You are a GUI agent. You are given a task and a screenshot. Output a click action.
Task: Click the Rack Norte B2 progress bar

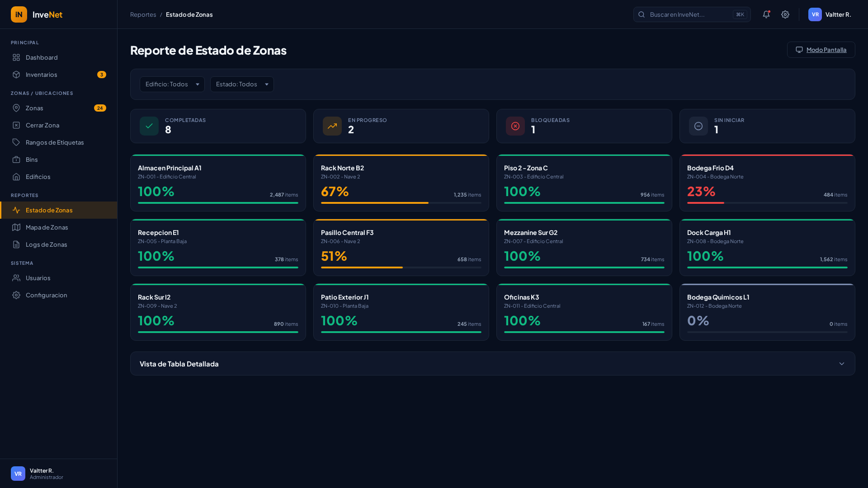tap(401, 203)
